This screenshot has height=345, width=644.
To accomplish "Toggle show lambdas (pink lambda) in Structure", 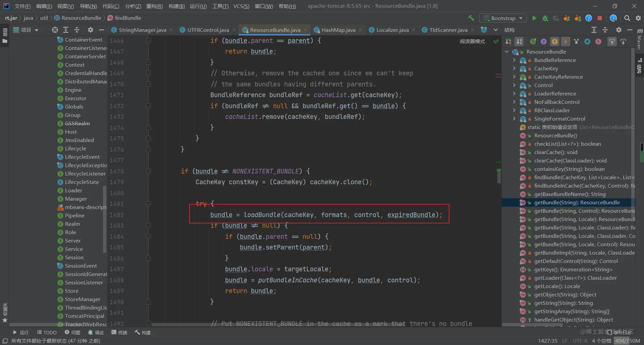I will pyautogui.click(x=598, y=42).
